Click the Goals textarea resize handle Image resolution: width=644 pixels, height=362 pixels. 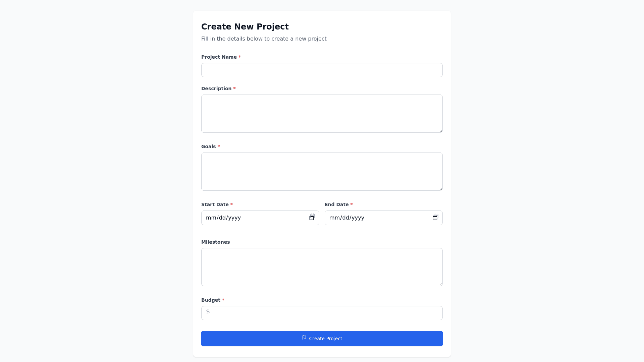tap(441, 189)
